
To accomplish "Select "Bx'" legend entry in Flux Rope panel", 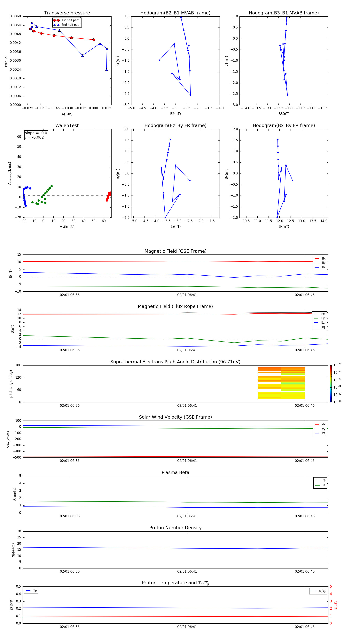I will tap(320, 314).
